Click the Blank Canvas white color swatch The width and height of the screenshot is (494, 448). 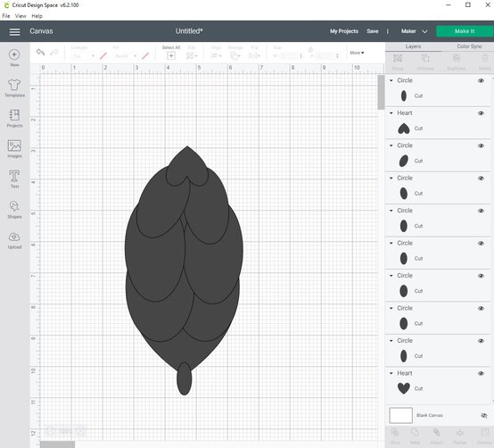coord(400,415)
